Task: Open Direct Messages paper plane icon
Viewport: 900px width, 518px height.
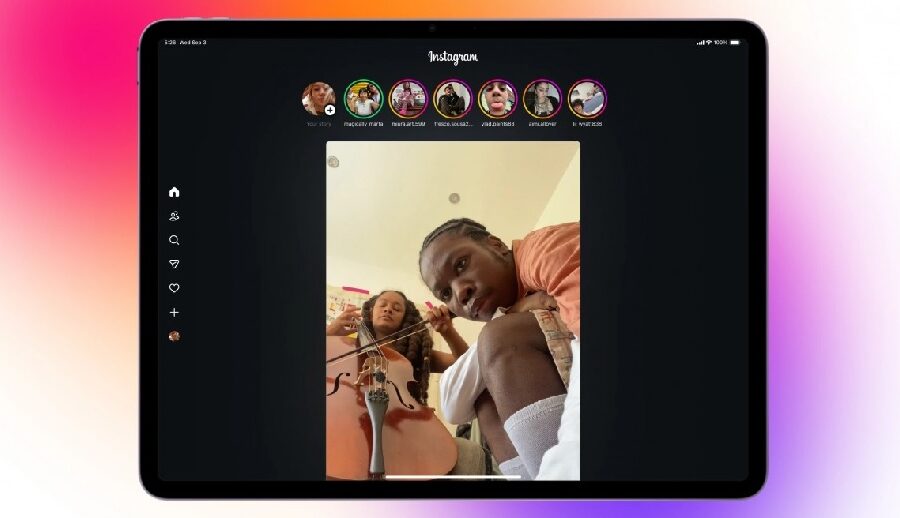Action: [174, 264]
